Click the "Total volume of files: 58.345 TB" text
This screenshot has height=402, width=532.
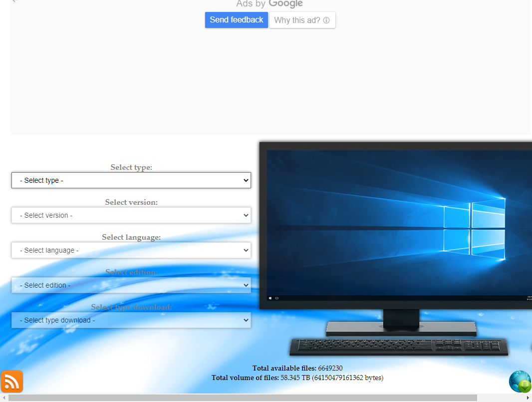[261, 378]
